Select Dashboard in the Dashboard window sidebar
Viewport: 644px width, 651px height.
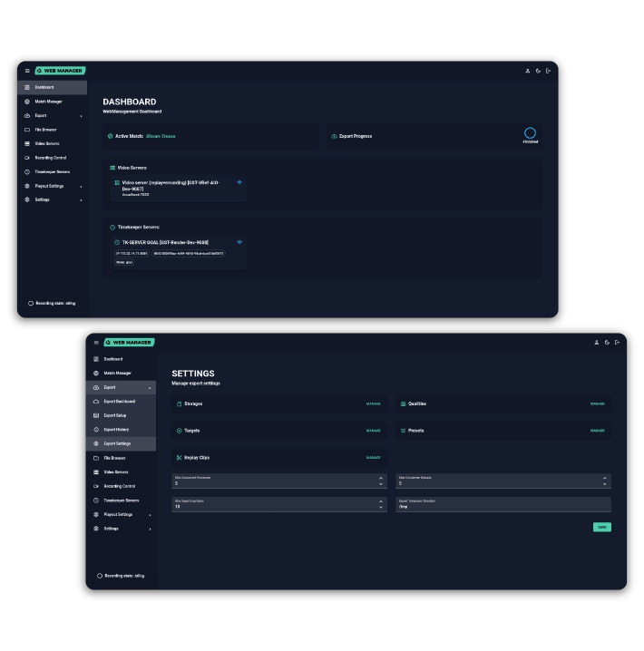point(53,88)
